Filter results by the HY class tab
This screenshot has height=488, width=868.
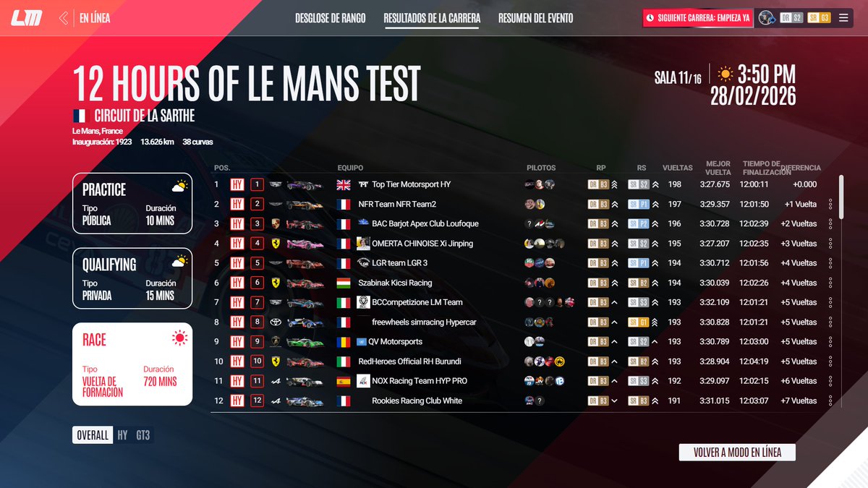pyautogui.click(x=122, y=435)
